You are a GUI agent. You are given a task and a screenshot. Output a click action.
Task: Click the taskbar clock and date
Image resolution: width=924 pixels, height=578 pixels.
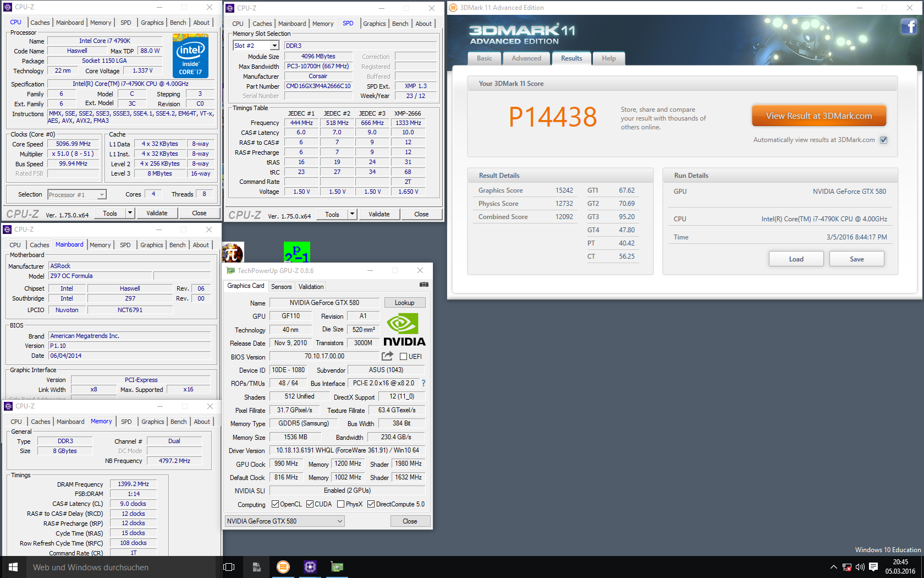tap(900, 567)
